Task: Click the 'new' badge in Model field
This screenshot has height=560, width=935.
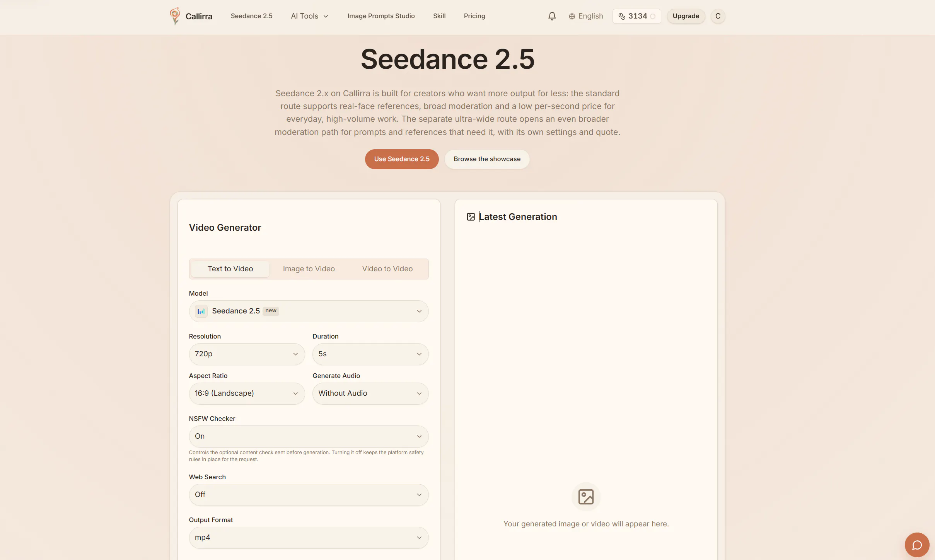Action: click(271, 311)
